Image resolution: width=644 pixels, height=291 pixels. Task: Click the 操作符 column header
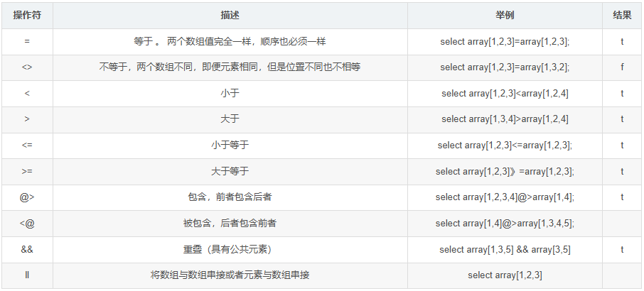27,16
